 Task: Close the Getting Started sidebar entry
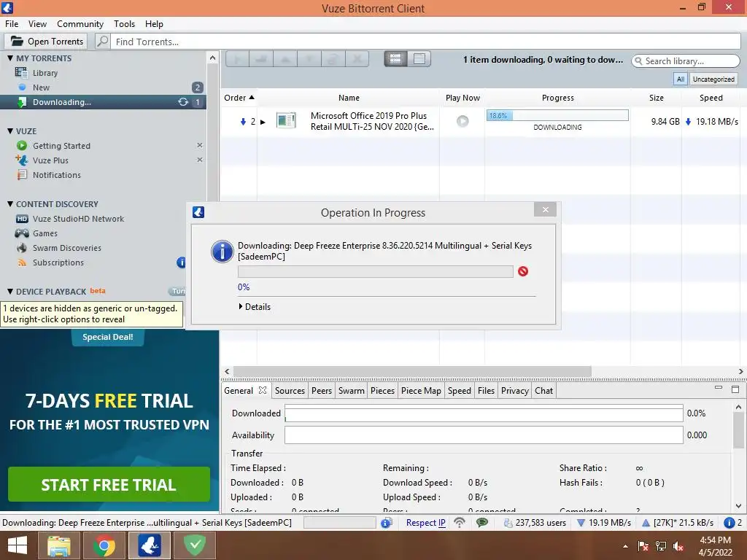[200, 145]
